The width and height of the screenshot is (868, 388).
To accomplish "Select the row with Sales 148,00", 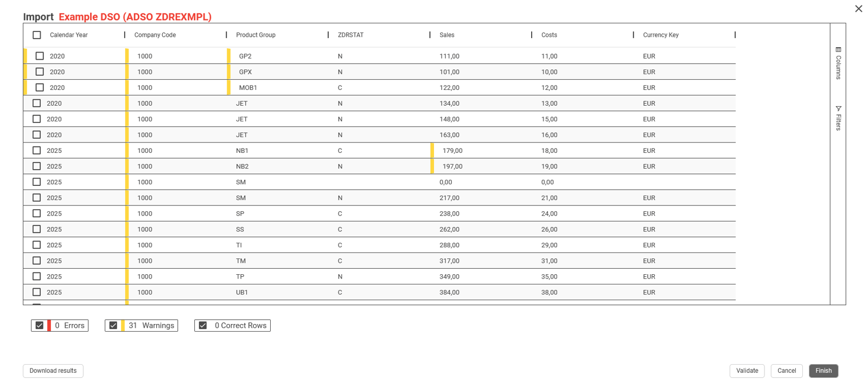I will 37,119.
